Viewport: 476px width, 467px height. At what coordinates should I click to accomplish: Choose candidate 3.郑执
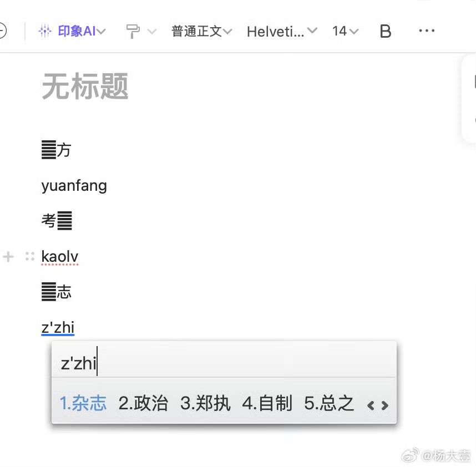(205, 403)
